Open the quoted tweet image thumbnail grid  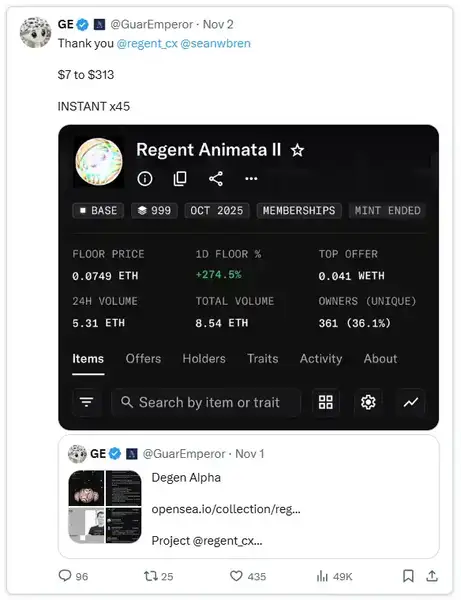(105, 507)
